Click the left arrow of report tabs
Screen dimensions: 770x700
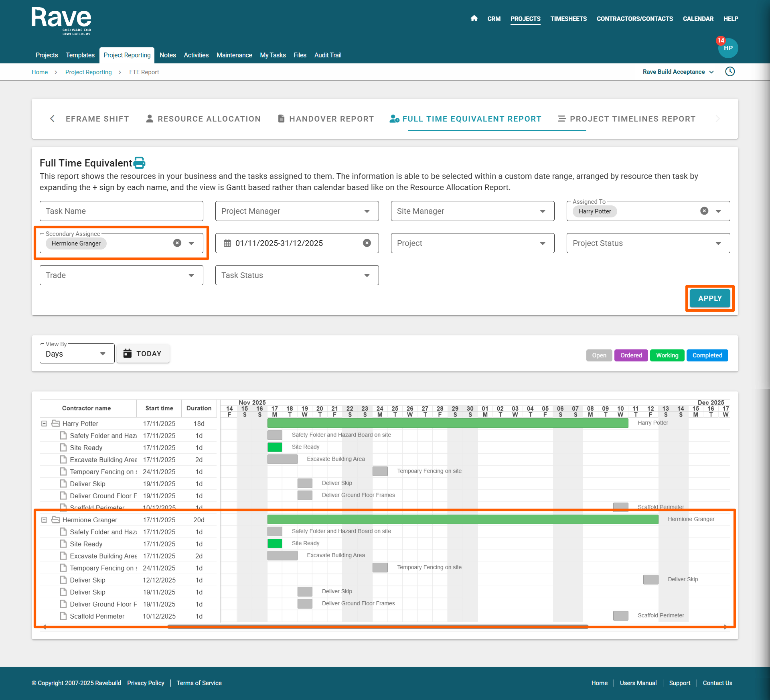click(52, 119)
